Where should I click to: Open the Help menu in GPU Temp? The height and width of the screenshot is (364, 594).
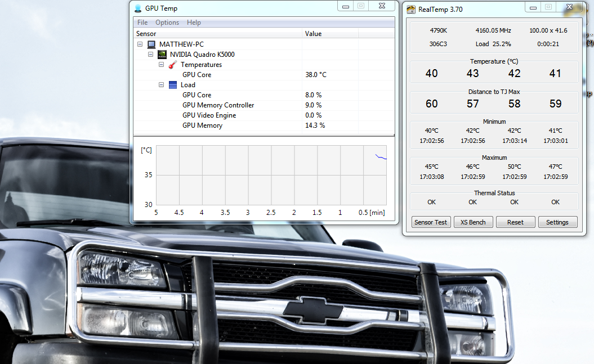pyautogui.click(x=194, y=23)
